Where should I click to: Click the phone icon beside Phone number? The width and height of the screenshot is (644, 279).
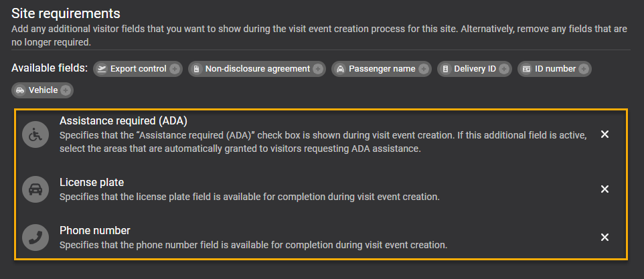click(34, 237)
